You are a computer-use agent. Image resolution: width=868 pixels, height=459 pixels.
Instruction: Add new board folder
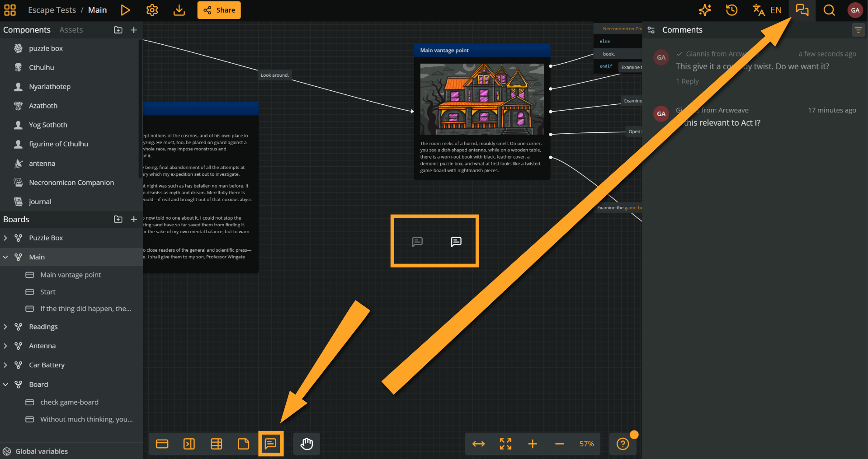[118, 219]
